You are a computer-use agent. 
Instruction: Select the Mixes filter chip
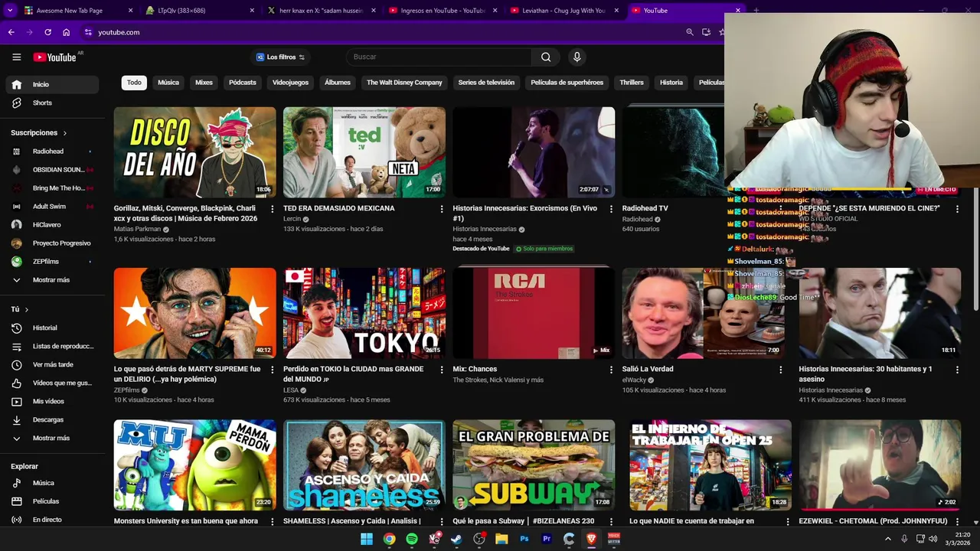(204, 83)
